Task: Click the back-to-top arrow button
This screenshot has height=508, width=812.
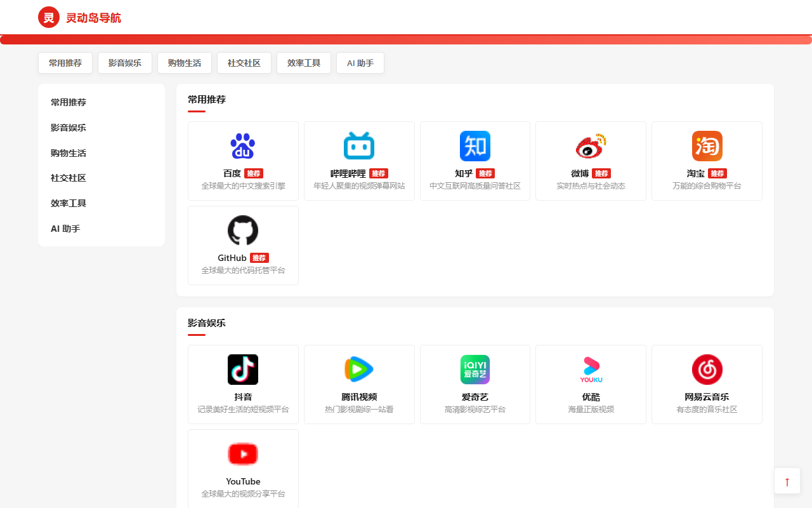Action: pyautogui.click(x=787, y=481)
